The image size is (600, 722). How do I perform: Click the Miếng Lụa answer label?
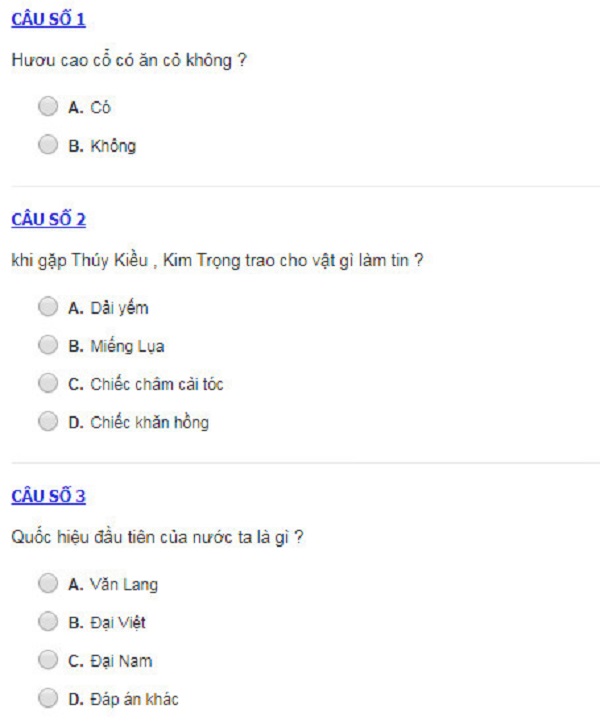tap(127, 346)
